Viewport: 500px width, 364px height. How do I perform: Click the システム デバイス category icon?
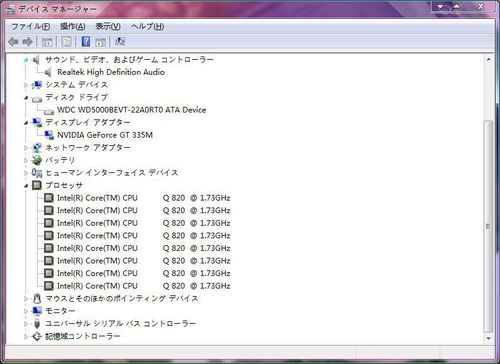click(37, 85)
